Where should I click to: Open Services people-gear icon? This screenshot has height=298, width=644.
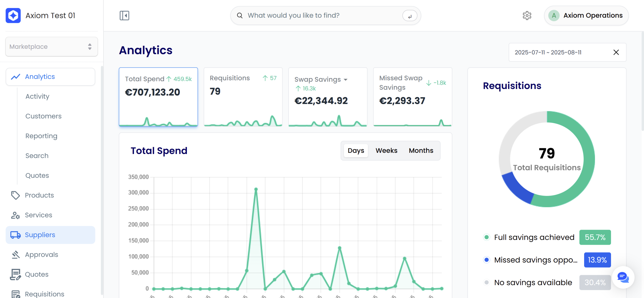[x=15, y=215]
